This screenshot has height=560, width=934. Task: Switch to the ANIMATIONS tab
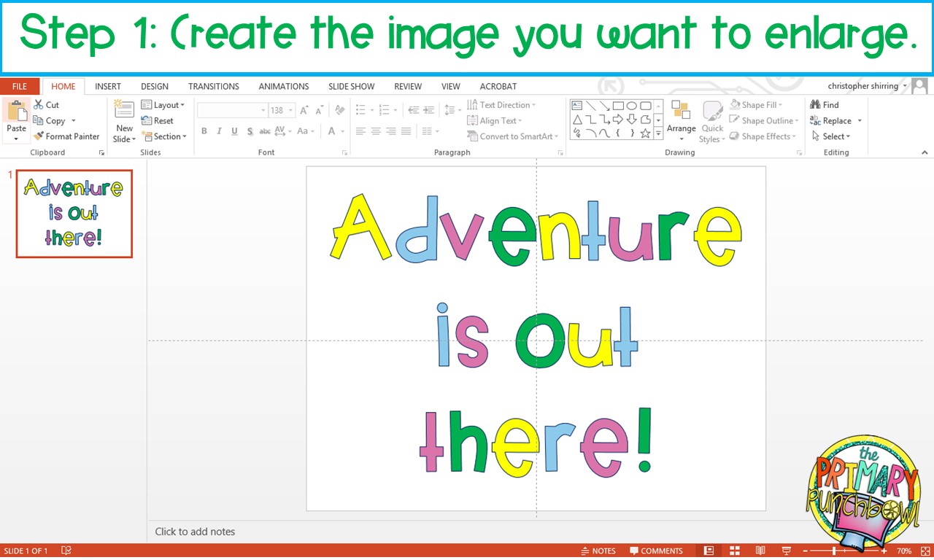(284, 86)
